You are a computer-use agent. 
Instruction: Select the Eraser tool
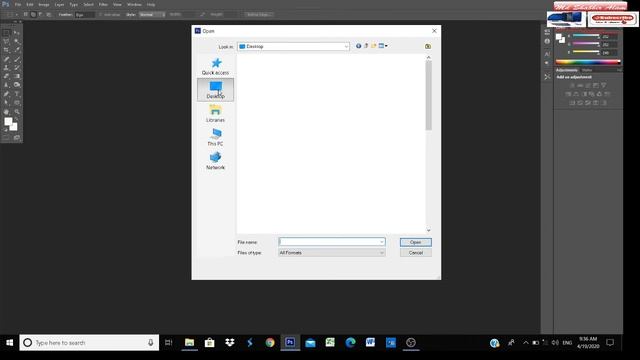[x=6, y=76]
